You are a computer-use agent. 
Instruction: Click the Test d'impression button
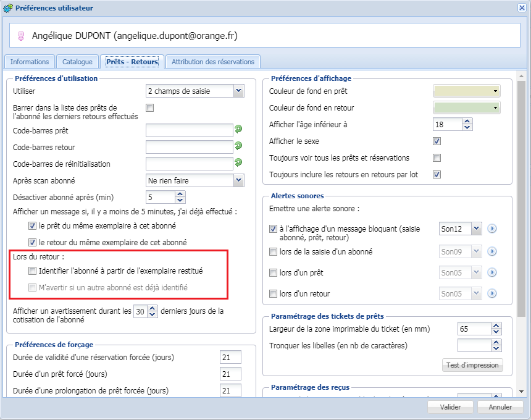tap(473, 365)
